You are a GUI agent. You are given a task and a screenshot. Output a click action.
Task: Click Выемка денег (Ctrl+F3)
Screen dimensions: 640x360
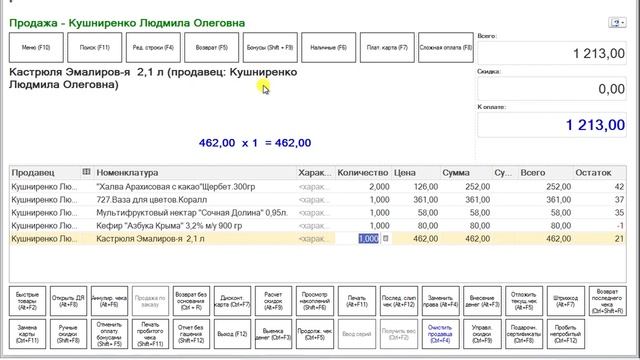coord(273,334)
